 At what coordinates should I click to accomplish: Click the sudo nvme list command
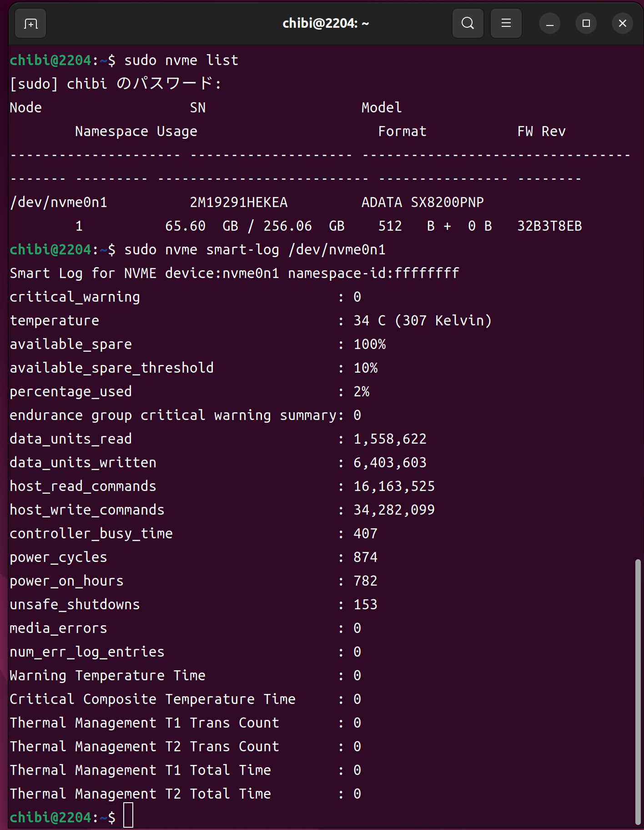point(181,60)
